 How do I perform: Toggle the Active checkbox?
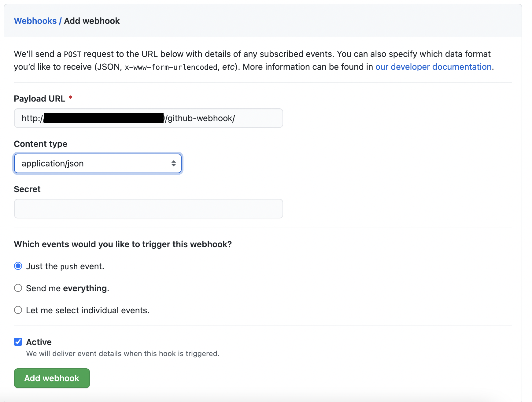[18, 342]
